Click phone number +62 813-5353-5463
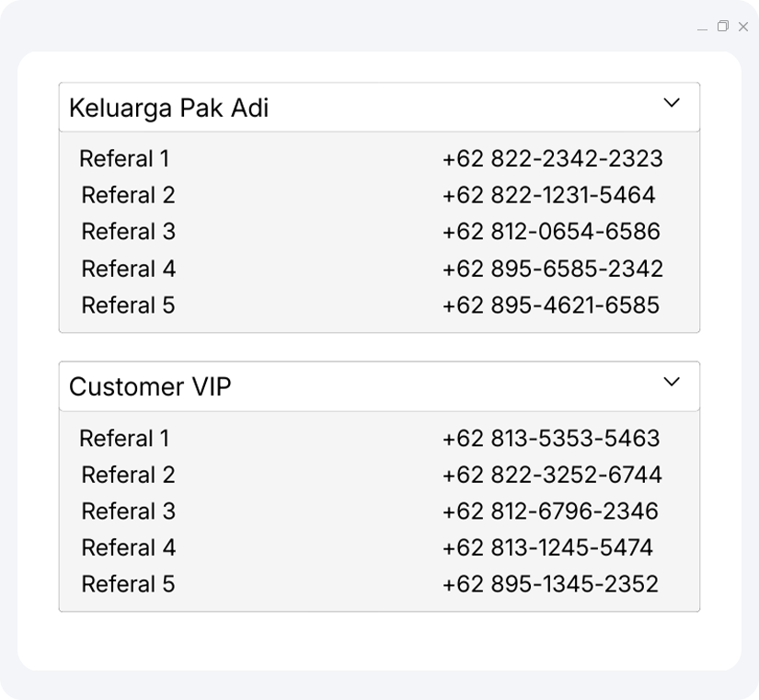The width and height of the screenshot is (759, 700). click(550, 439)
